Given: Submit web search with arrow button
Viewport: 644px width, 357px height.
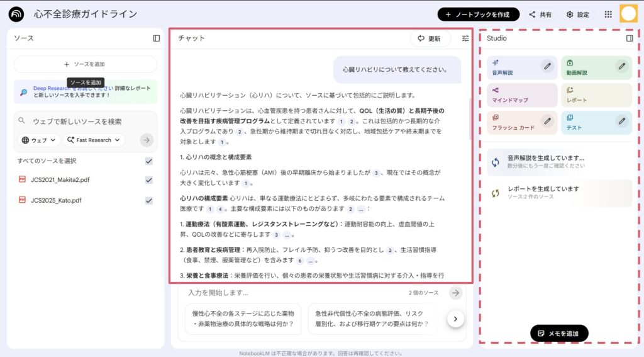Looking at the screenshot, I should pos(147,140).
